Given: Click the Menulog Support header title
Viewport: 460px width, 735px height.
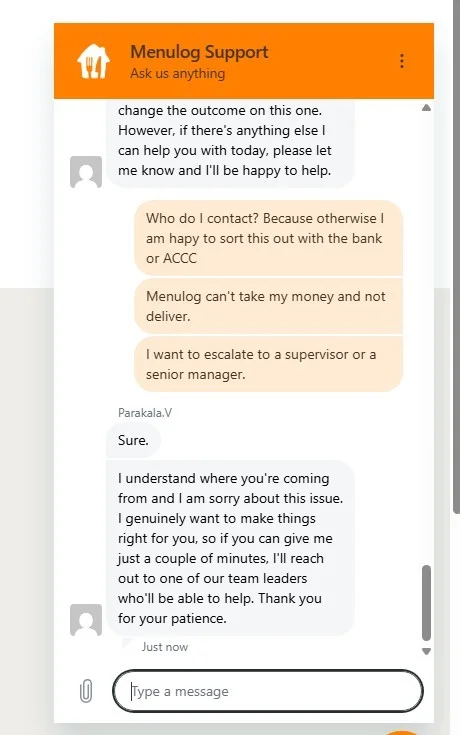Looking at the screenshot, I should (199, 52).
